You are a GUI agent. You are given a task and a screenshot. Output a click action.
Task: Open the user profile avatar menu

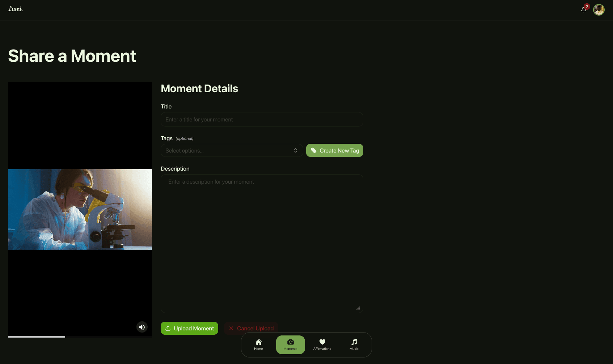tap(599, 10)
